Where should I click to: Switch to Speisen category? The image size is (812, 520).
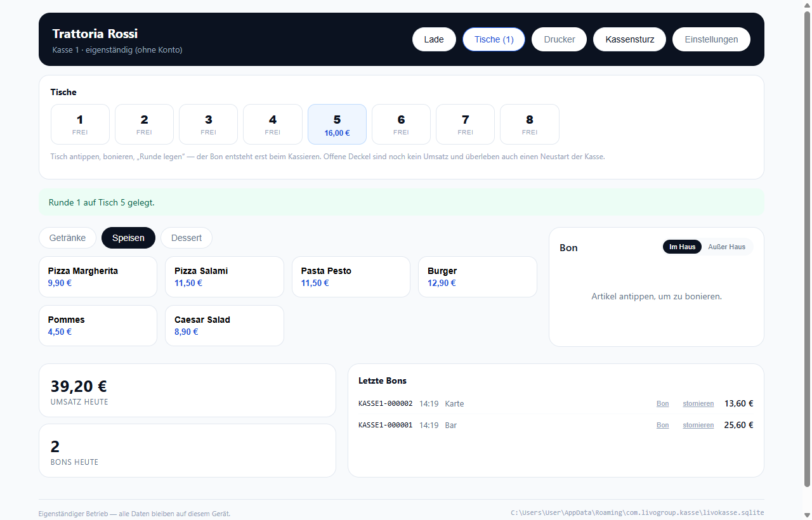coord(128,238)
